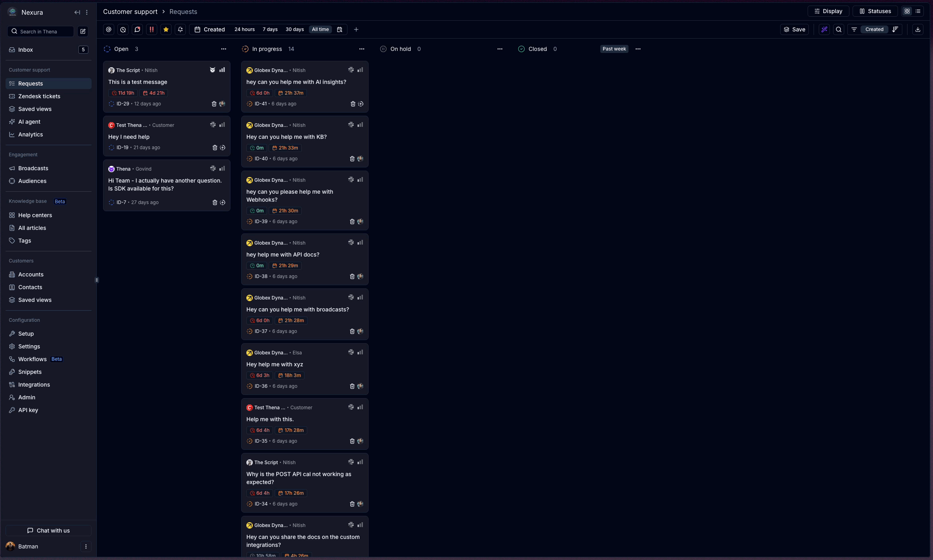Click the download export icon
The width and height of the screenshot is (933, 560).
[918, 29]
